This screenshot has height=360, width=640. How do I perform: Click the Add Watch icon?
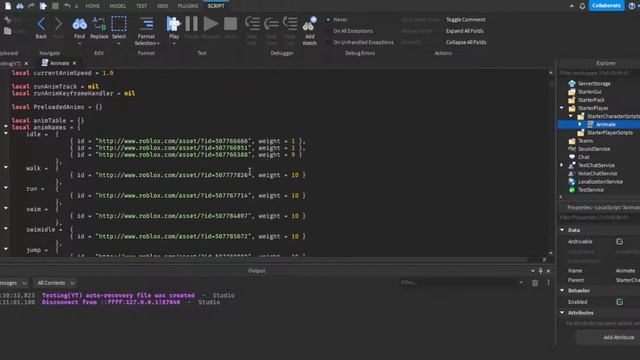click(x=309, y=24)
